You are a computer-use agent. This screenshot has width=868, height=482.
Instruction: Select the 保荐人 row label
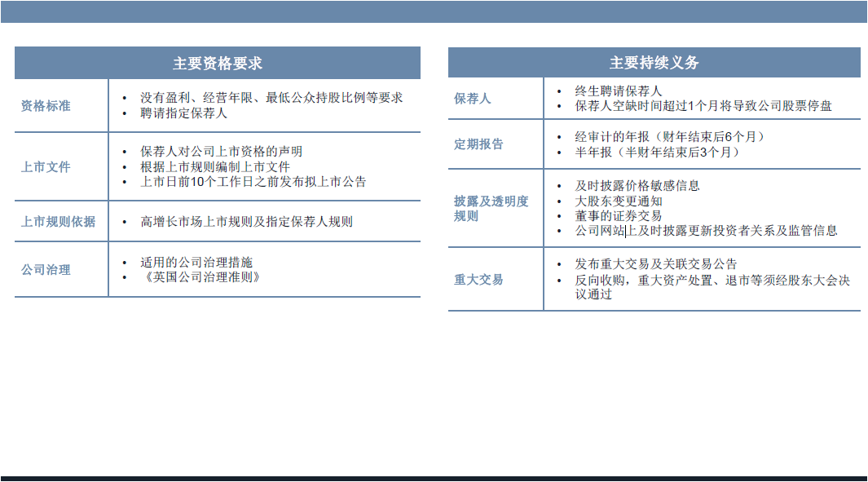coord(472,99)
